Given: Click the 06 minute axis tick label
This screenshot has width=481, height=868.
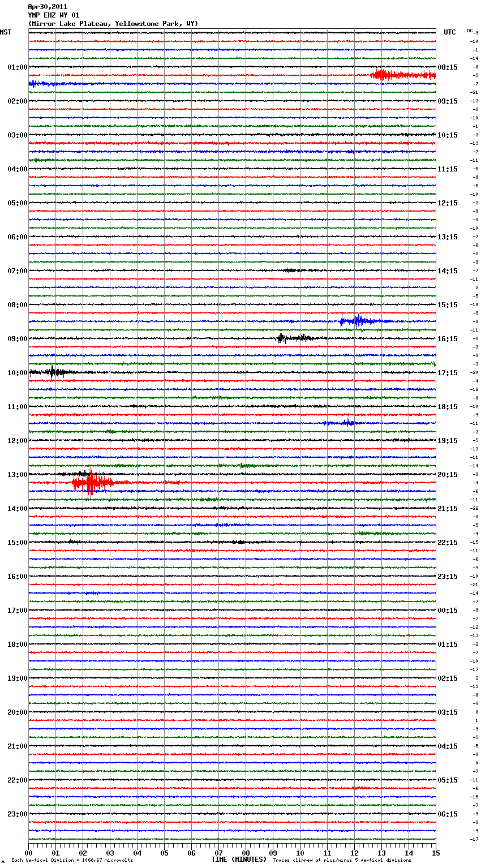Looking at the screenshot, I should click(x=192, y=853).
